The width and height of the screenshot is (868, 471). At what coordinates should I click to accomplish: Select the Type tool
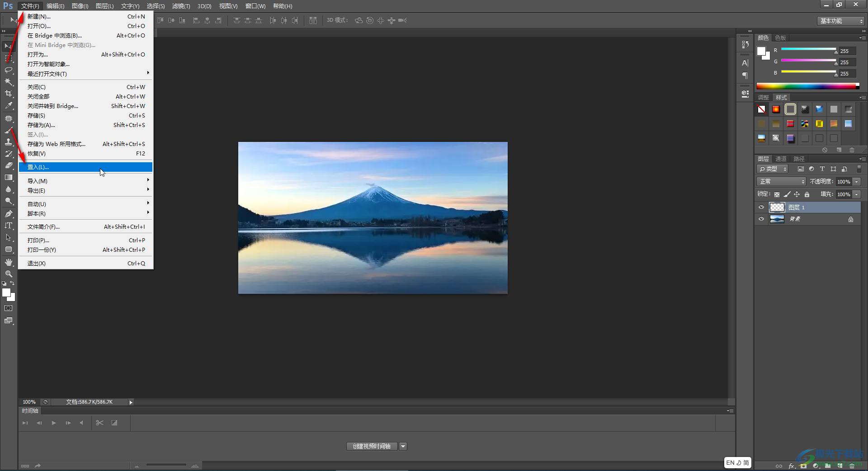click(x=8, y=226)
